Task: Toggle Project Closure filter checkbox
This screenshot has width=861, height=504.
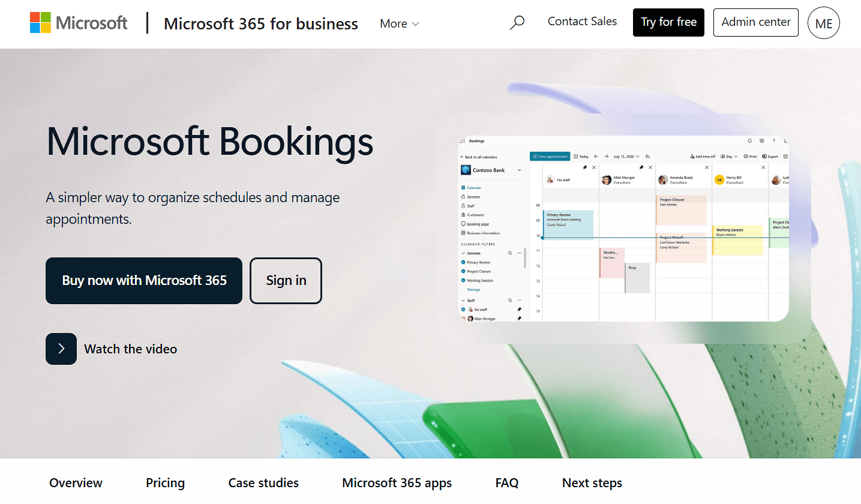Action: (x=463, y=271)
